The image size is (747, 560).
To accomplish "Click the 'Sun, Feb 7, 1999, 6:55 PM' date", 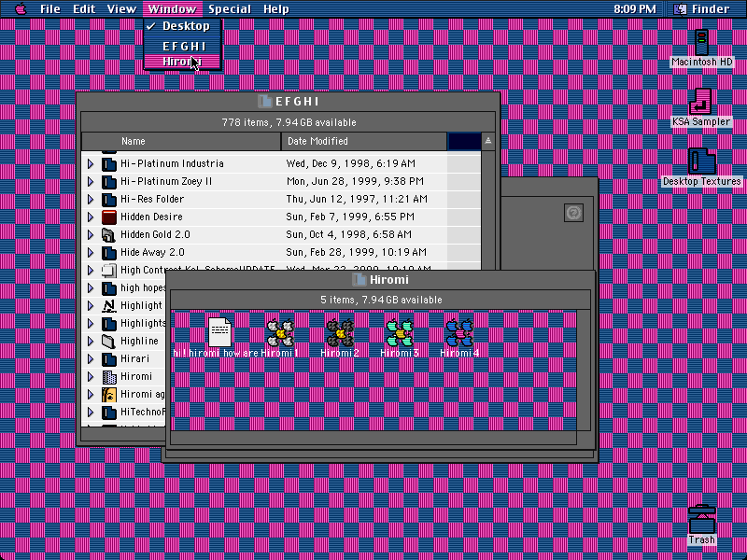I will coord(350,217).
